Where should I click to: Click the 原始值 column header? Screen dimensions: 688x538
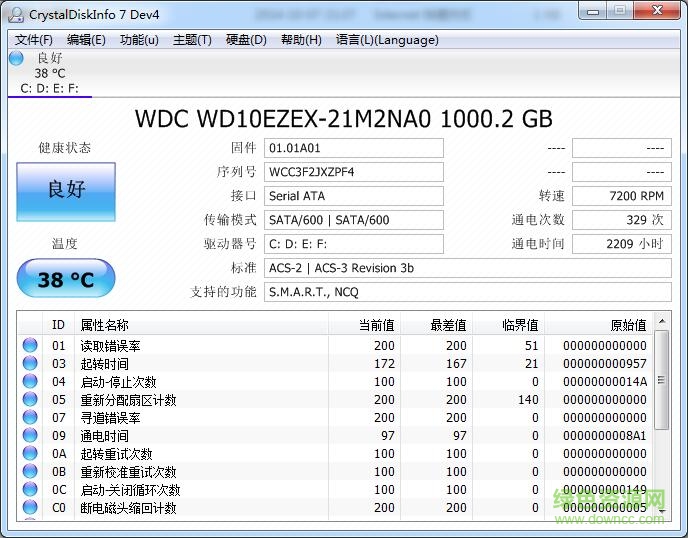pyautogui.click(x=627, y=325)
